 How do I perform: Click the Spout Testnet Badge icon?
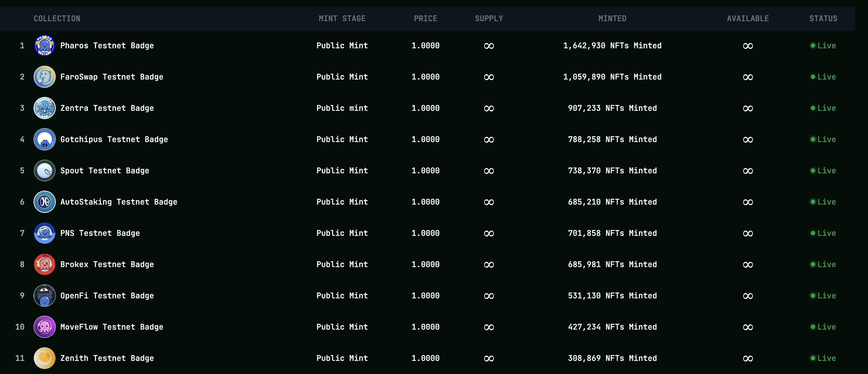[44, 171]
